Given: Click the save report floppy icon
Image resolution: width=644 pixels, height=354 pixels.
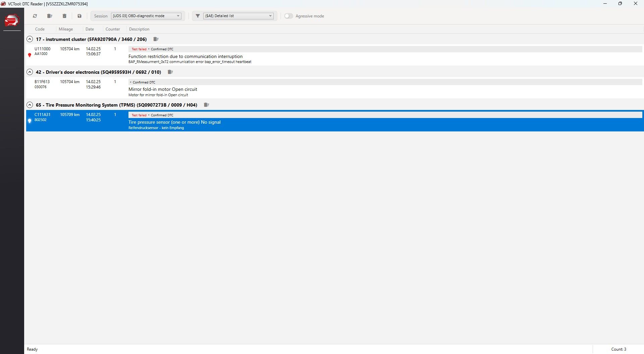Looking at the screenshot, I should click(79, 16).
